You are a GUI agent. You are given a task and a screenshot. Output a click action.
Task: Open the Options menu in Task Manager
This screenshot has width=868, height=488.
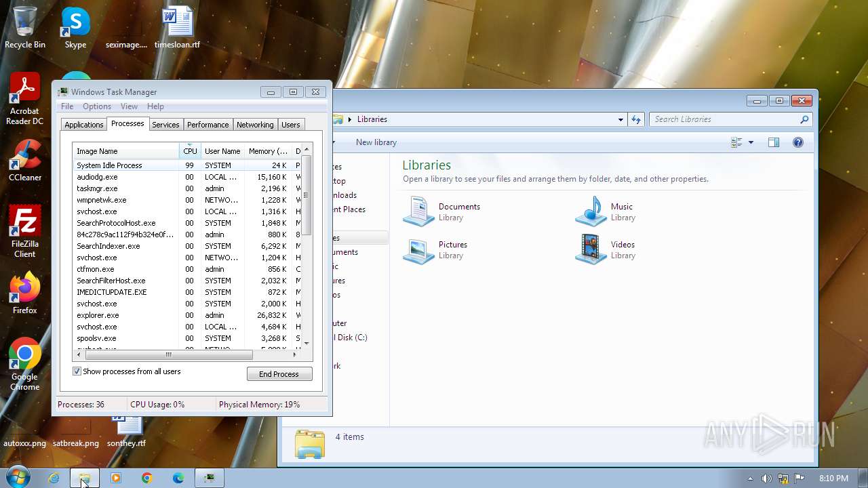coord(97,106)
